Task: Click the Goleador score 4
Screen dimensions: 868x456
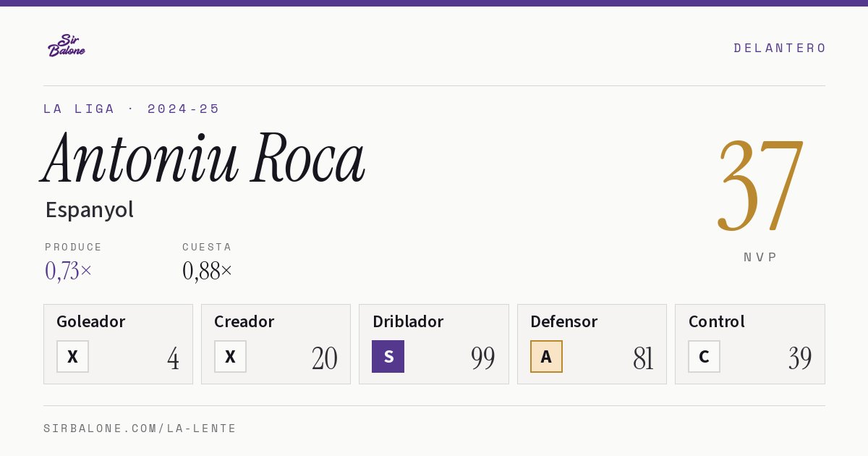Action: [x=173, y=358]
